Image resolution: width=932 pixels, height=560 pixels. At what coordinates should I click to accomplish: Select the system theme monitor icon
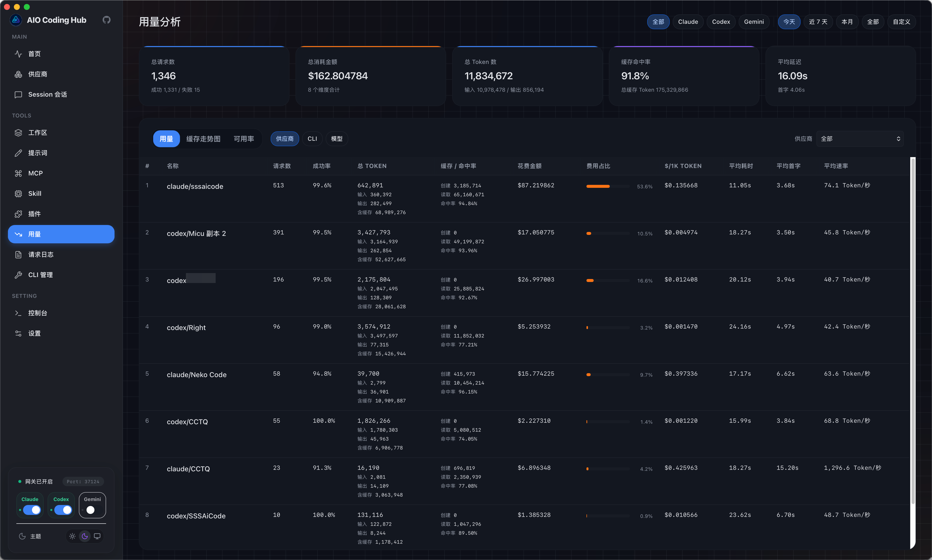coord(97,536)
